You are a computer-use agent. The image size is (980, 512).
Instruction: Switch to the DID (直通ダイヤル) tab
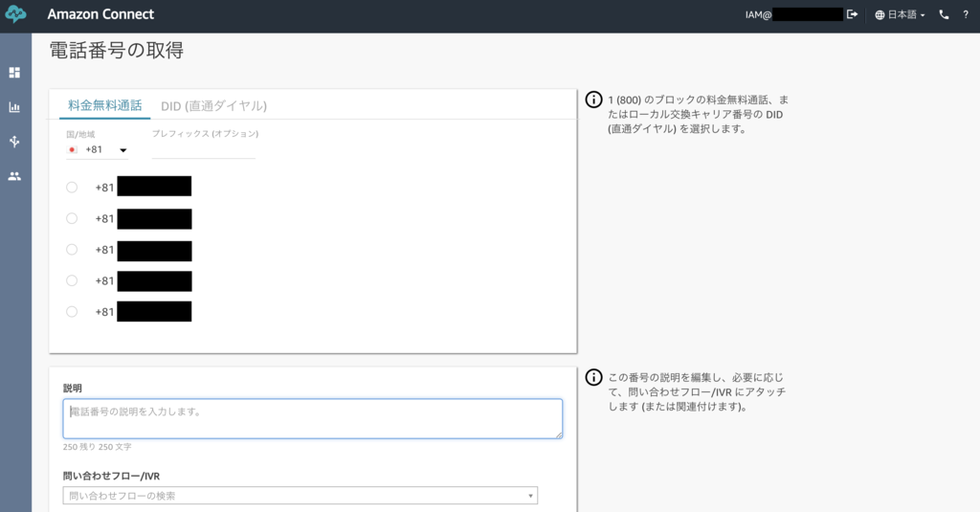point(213,105)
